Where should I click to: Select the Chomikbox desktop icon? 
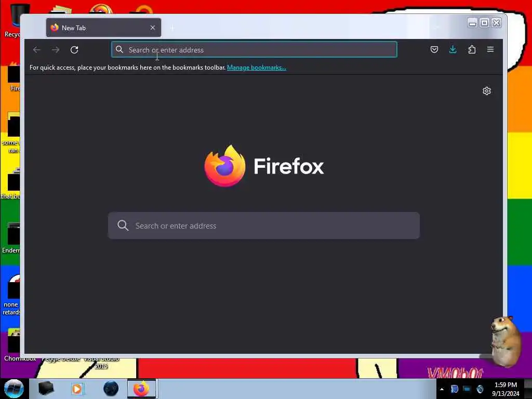click(14, 345)
